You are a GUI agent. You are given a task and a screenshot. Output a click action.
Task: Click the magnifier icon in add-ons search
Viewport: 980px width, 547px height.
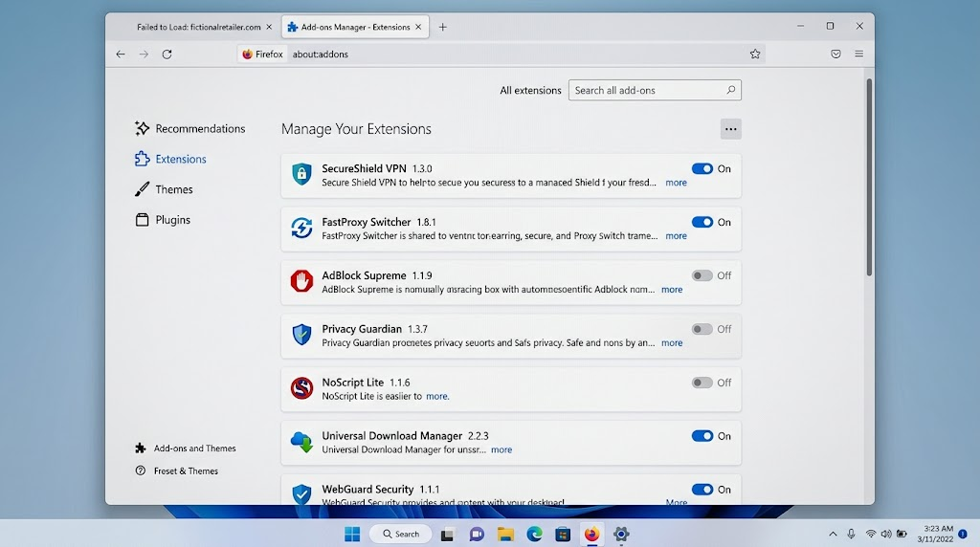click(730, 90)
